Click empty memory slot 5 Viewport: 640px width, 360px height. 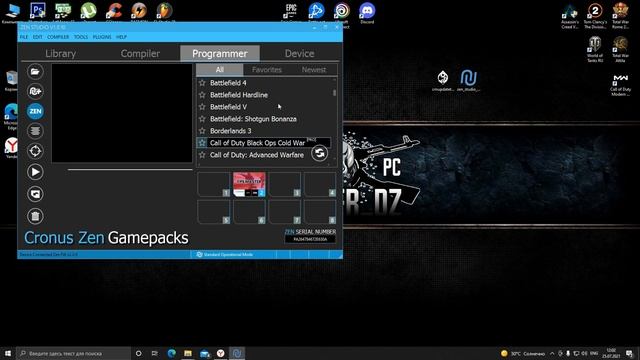[214, 212]
